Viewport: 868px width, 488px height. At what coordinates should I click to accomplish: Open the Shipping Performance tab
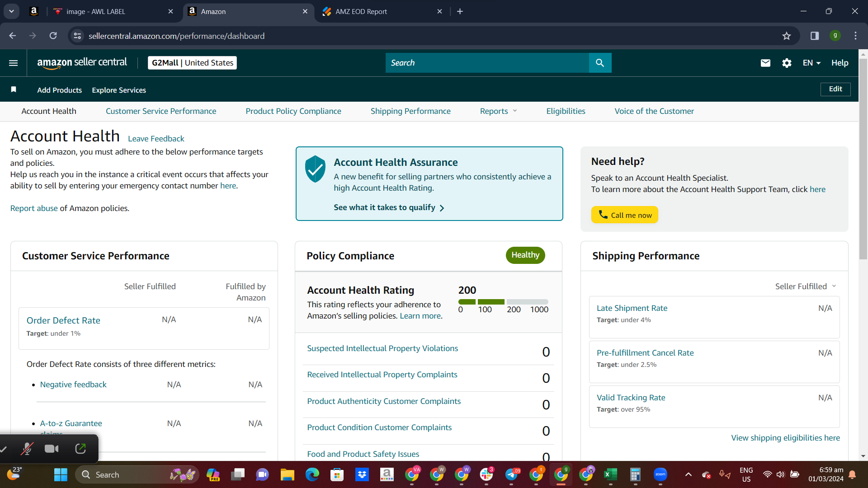410,111
